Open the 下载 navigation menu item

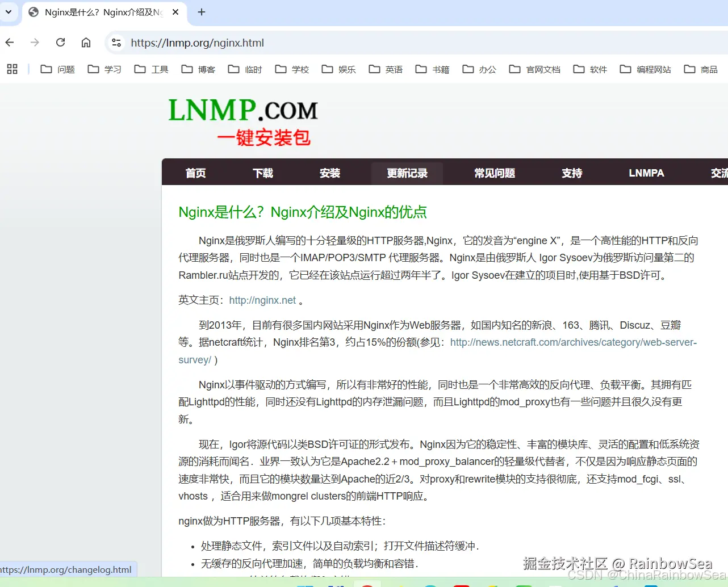262,173
